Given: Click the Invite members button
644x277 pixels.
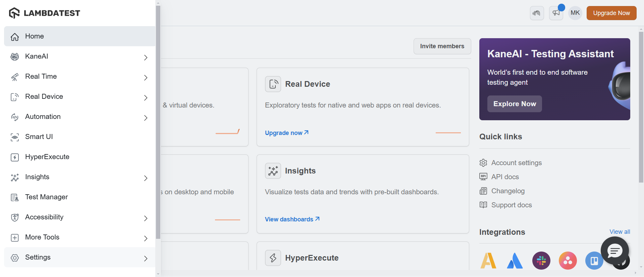Looking at the screenshot, I should pyautogui.click(x=442, y=46).
